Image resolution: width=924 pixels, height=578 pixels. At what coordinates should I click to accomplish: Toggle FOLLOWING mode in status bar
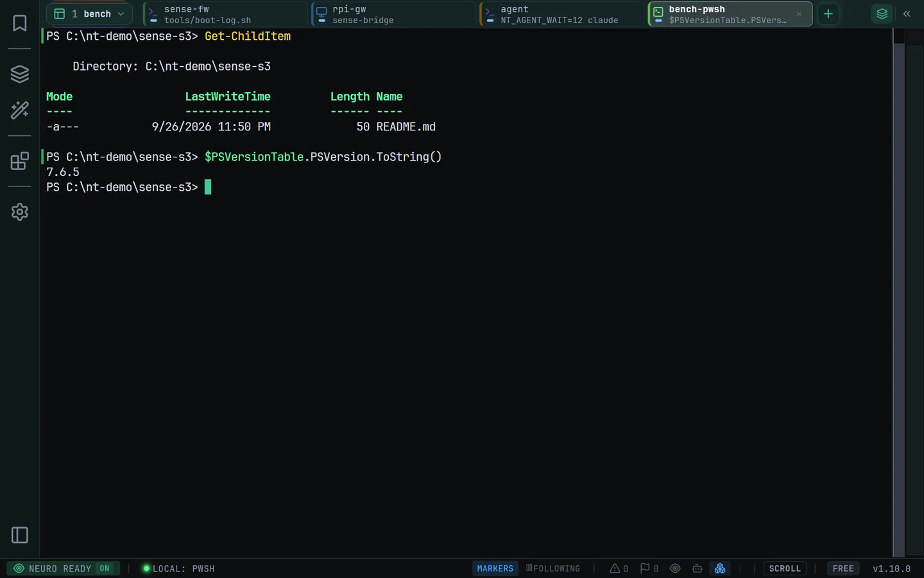pyautogui.click(x=553, y=568)
